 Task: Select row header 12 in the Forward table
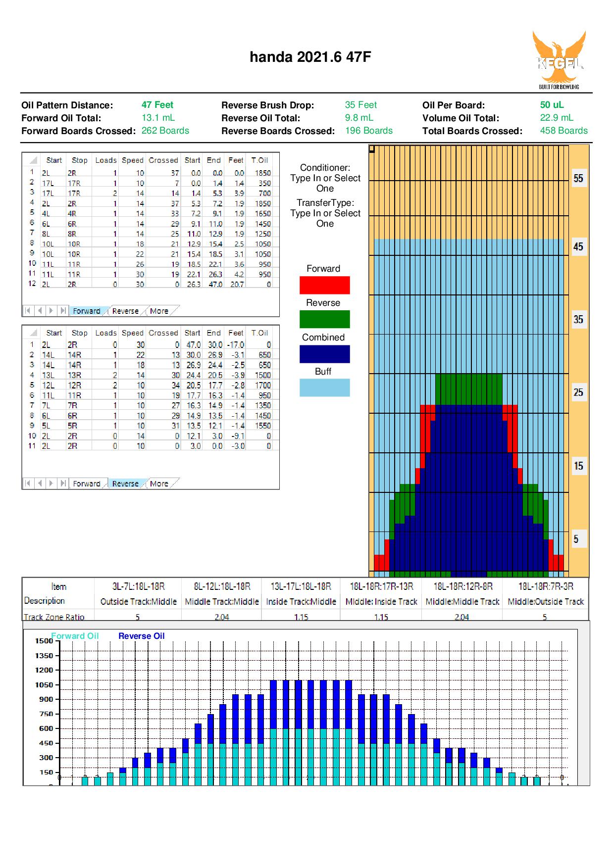[32, 284]
